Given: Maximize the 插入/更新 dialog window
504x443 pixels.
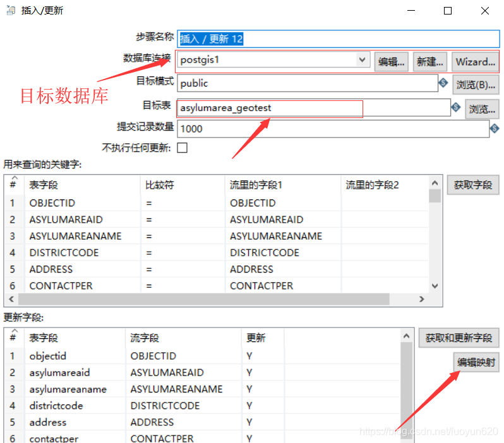Looking at the screenshot, I should coord(448,11).
